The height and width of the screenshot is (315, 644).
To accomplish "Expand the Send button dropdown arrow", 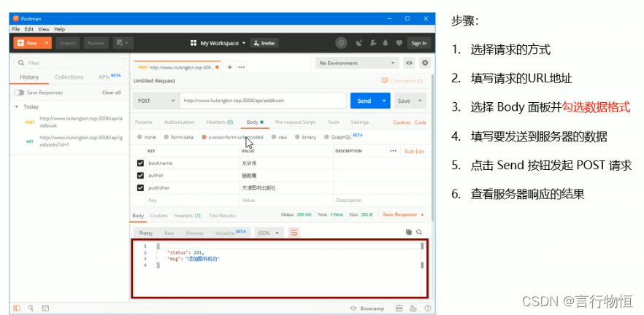I will click(384, 101).
